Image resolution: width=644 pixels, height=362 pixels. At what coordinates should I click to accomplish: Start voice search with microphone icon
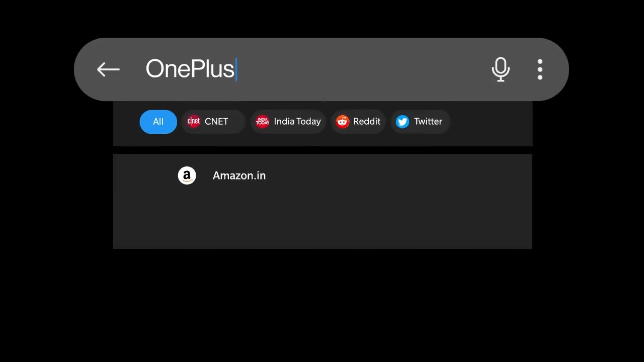501,69
